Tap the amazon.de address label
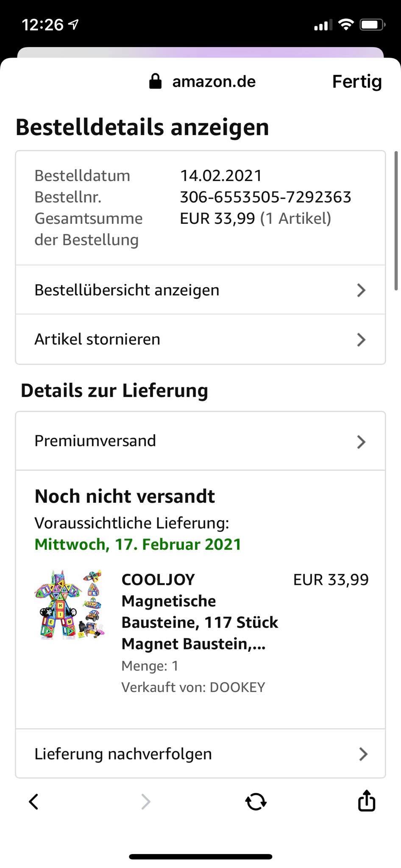The image size is (401, 868). pyautogui.click(x=214, y=81)
